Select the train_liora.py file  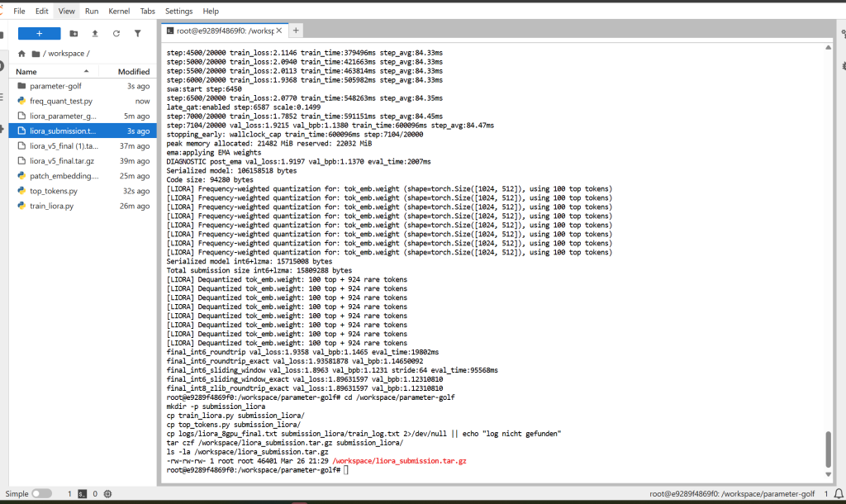coord(51,206)
